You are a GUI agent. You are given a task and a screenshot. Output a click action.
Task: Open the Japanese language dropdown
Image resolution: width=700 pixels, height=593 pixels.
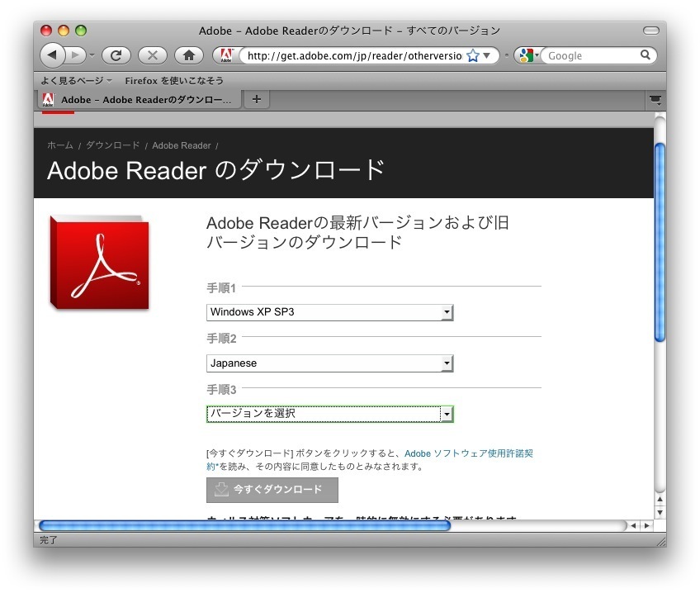[x=330, y=363]
